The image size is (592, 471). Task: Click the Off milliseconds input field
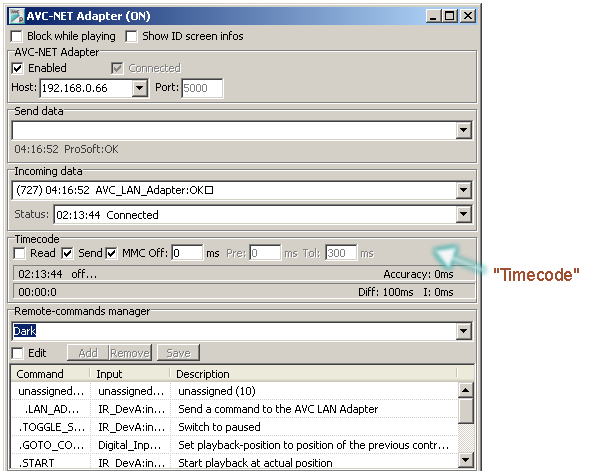point(187,253)
